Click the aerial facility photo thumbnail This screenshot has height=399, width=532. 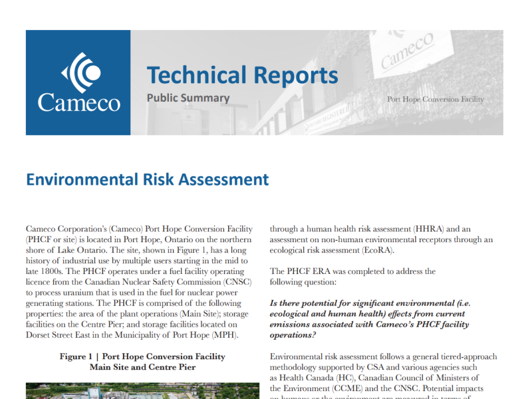coord(142,391)
